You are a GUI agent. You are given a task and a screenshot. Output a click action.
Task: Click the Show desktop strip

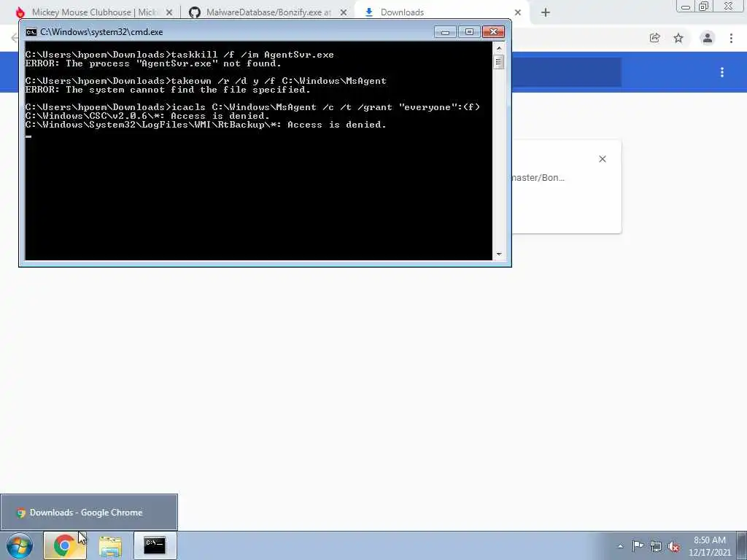click(x=742, y=545)
